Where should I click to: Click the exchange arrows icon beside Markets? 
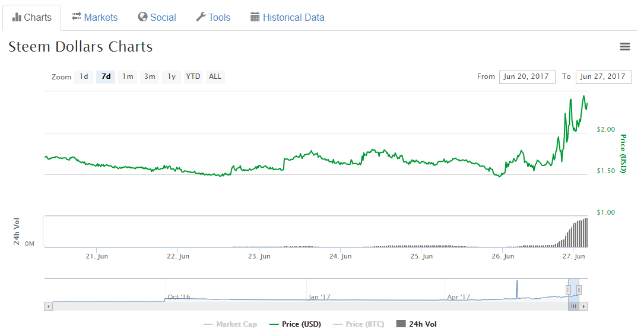[77, 17]
